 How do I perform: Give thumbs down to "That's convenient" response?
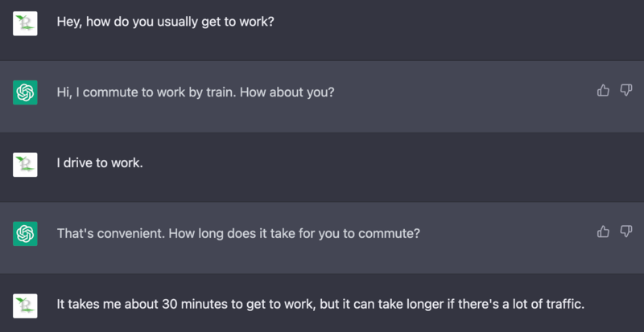pyautogui.click(x=625, y=232)
